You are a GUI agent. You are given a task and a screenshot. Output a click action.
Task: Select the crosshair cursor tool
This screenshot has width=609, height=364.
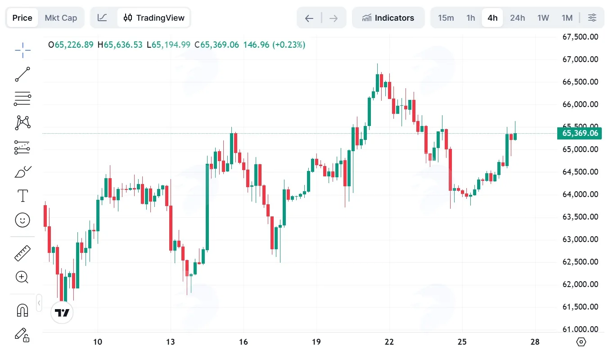click(x=23, y=50)
